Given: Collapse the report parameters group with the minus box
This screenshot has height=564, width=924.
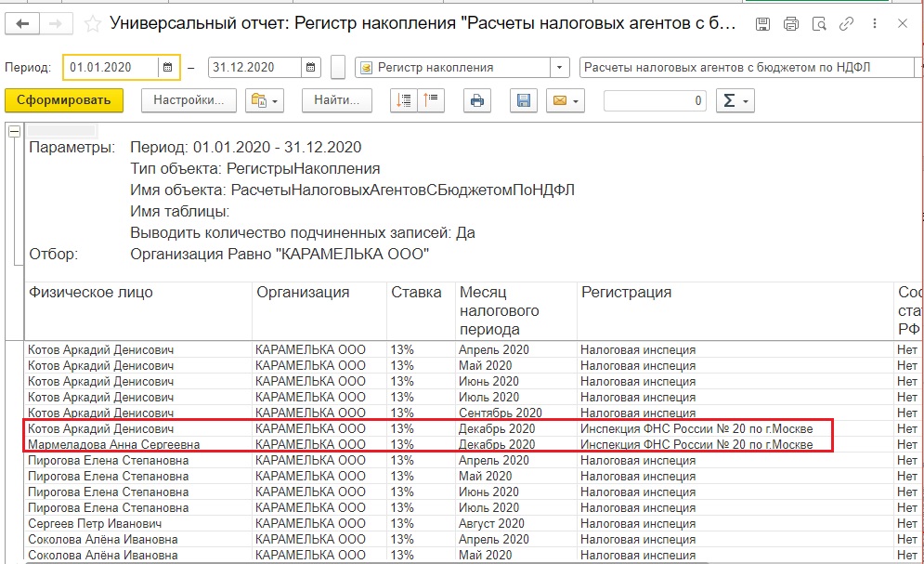Looking at the screenshot, I should tap(14, 131).
